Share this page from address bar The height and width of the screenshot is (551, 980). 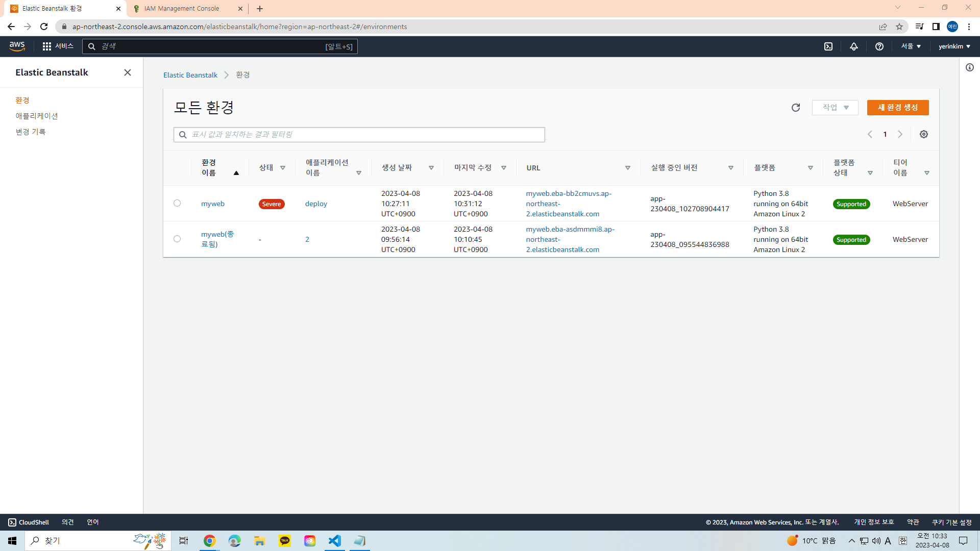tap(883, 27)
